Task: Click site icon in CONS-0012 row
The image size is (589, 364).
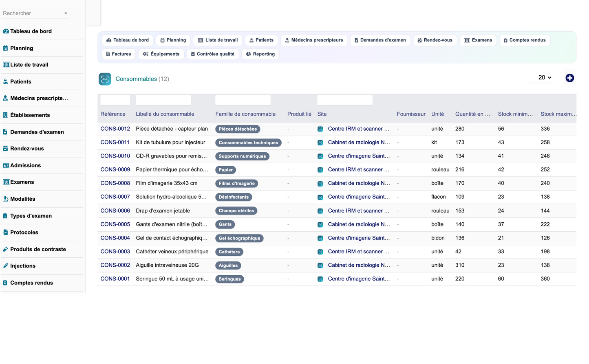Action: (320, 129)
